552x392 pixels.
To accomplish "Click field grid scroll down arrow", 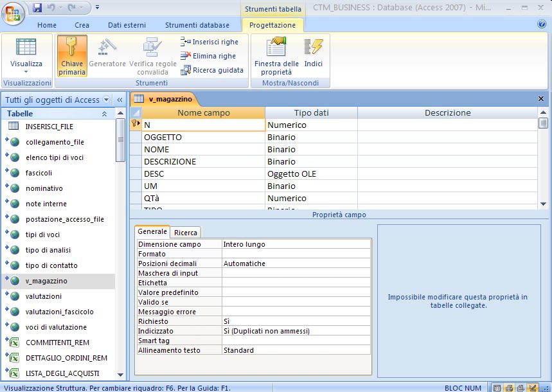I will pos(543,204).
